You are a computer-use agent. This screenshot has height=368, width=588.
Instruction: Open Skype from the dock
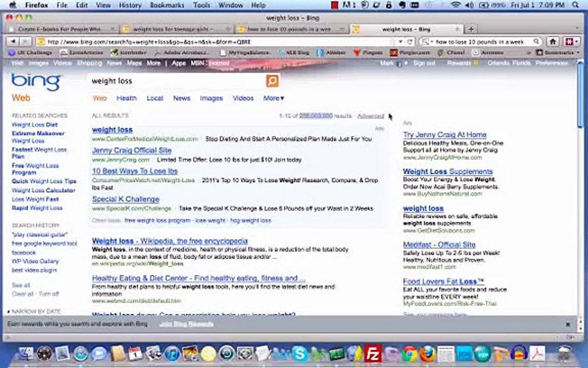point(300,353)
